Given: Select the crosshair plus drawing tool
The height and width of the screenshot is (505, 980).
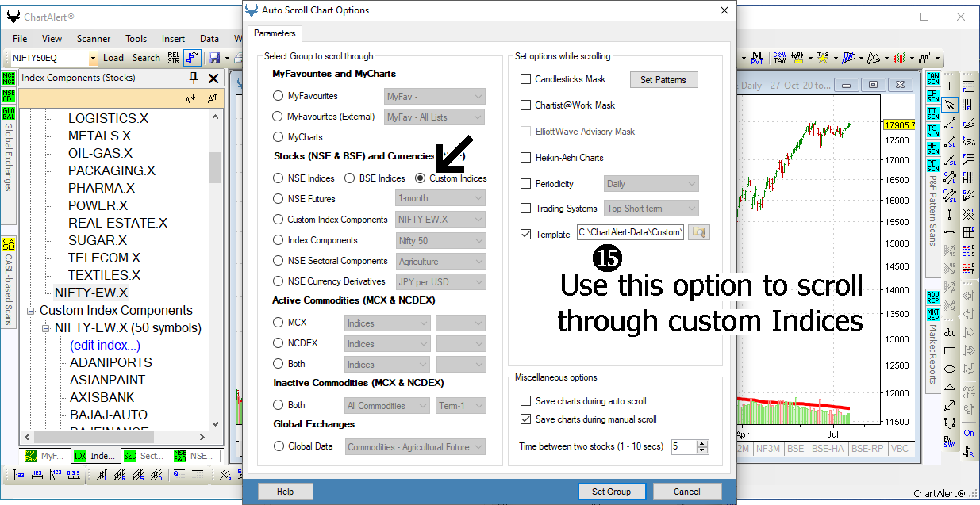Looking at the screenshot, I should [950, 86].
